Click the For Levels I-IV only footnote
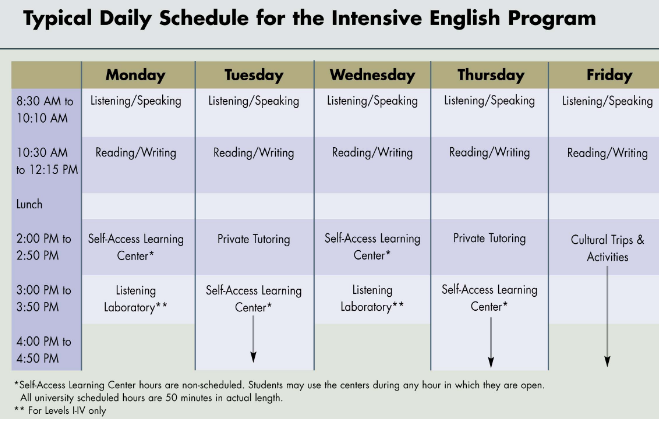This screenshot has height=421, width=659. pyautogui.click(x=60, y=410)
